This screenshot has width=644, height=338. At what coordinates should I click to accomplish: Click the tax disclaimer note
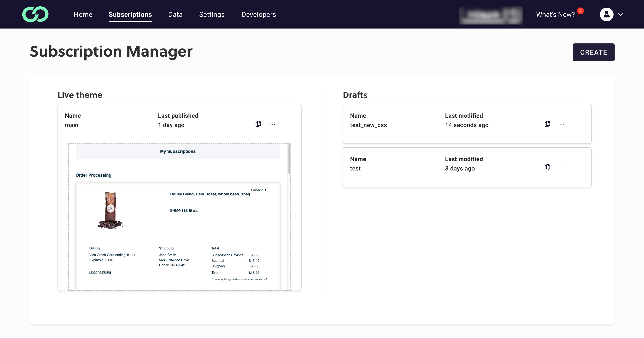click(239, 279)
